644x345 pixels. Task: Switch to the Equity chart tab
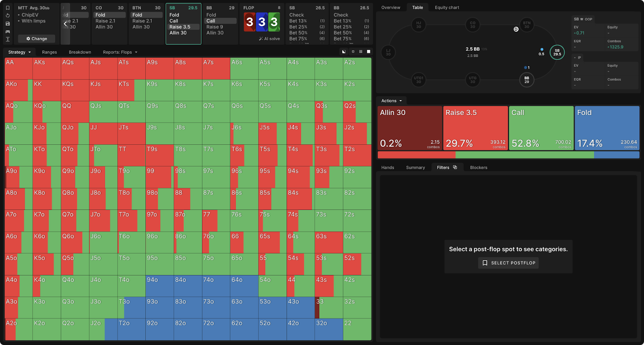click(447, 8)
